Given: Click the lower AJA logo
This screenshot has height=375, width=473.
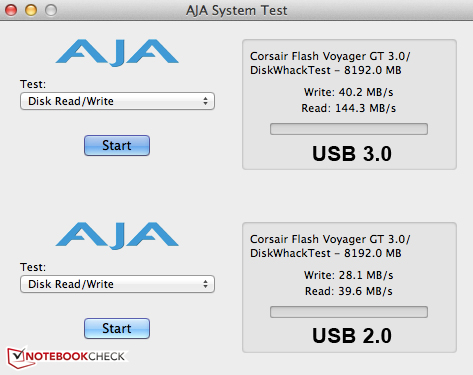Looking at the screenshot, I should pos(117,236).
